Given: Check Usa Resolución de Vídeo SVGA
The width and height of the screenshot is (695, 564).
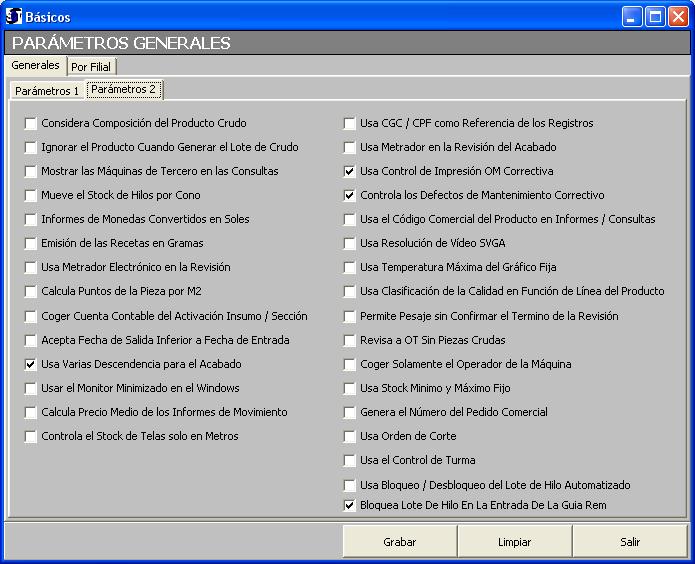Looking at the screenshot, I should [x=350, y=244].
